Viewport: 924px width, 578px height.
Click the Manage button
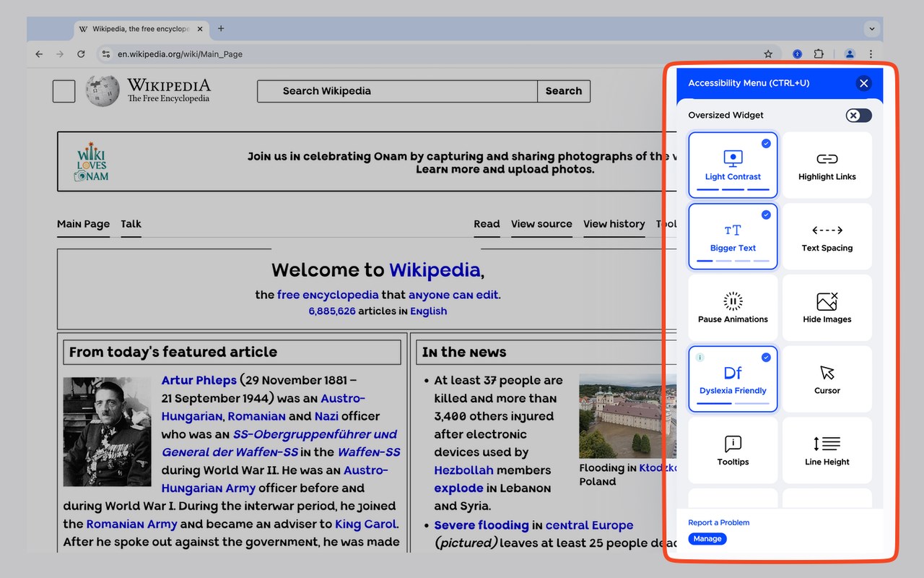(707, 538)
